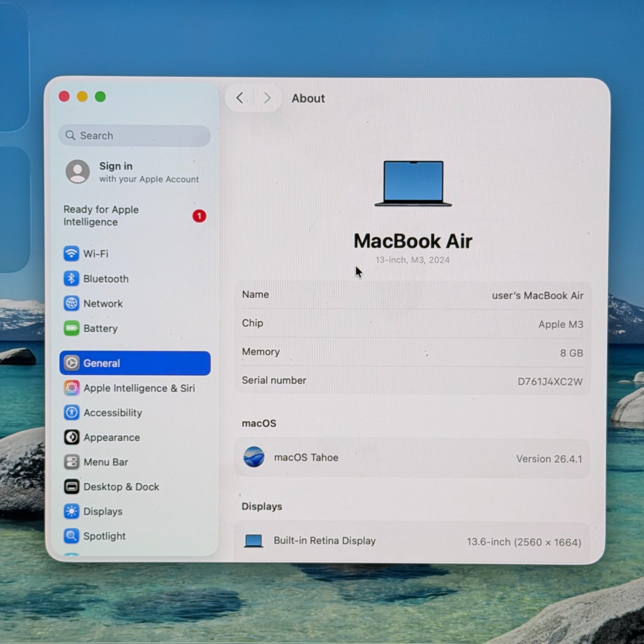The width and height of the screenshot is (644, 644).
Task: Go back with the left chevron
Action: 240,98
